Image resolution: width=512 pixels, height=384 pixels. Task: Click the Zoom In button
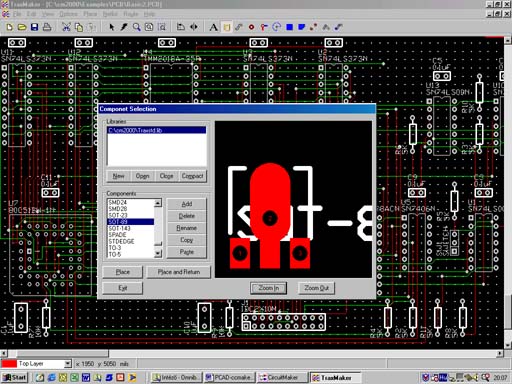pyautogui.click(x=268, y=288)
